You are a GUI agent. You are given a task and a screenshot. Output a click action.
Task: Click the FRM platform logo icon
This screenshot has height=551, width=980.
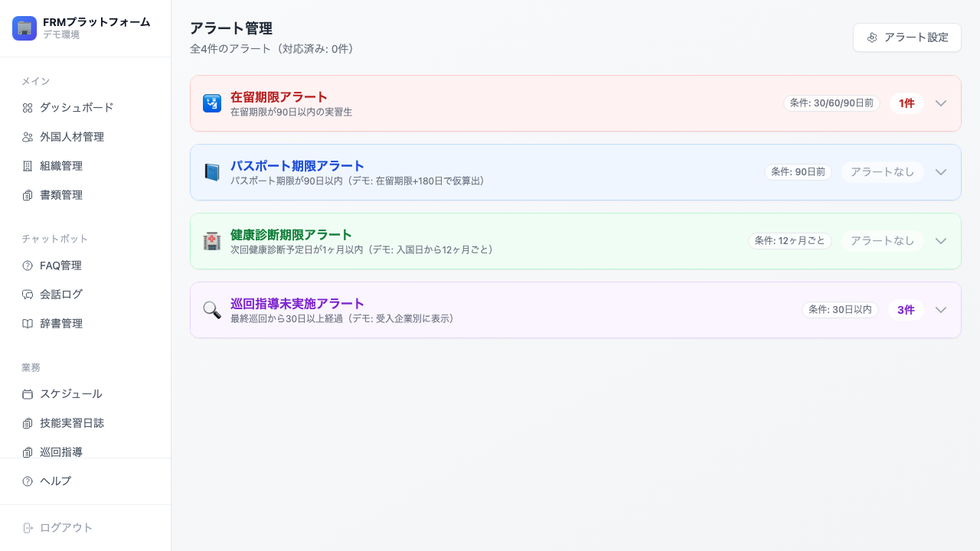[x=24, y=28]
